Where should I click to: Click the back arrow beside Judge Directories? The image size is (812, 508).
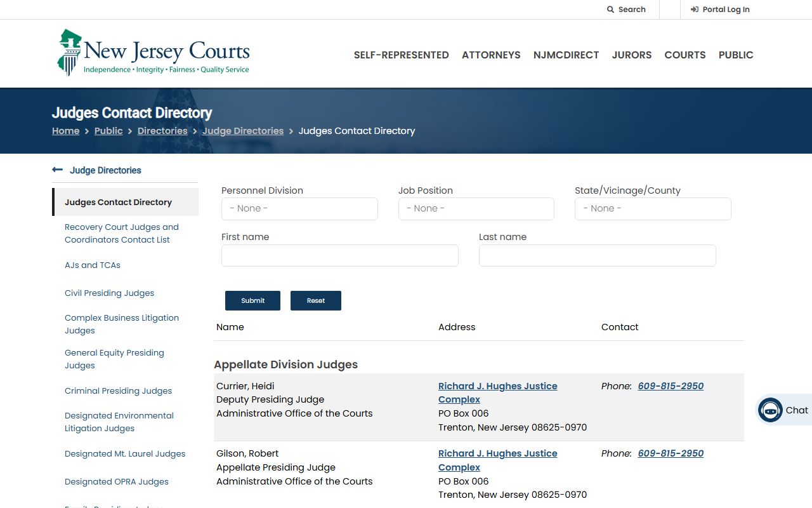[x=57, y=170]
